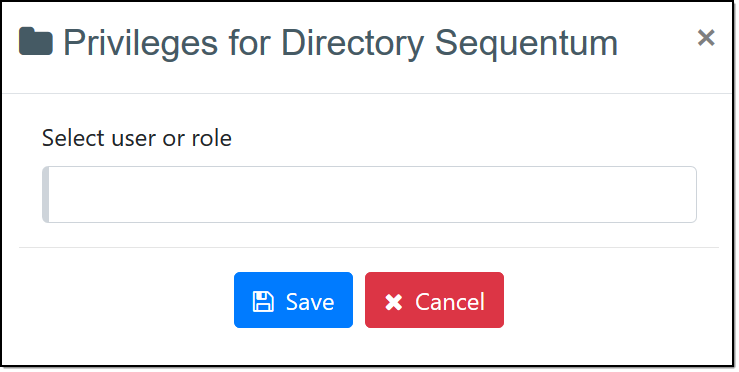Click the floppy disk icon on Save

tap(263, 301)
